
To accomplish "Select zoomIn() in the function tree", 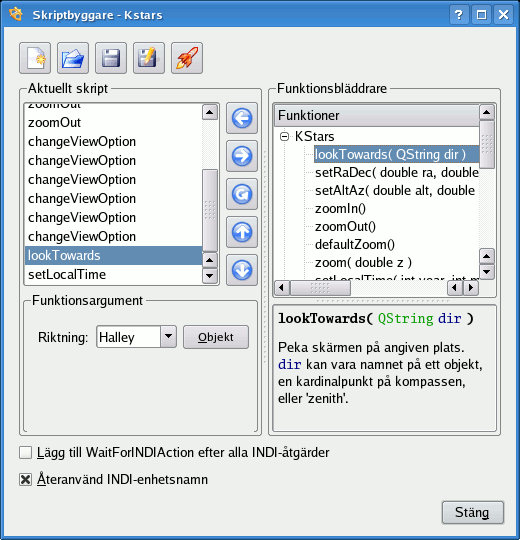I will [x=340, y=209].
